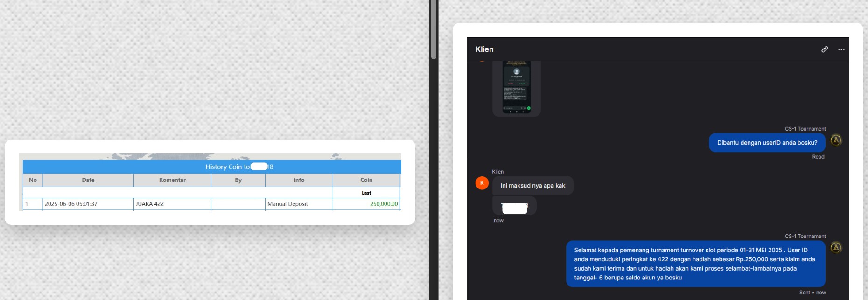Select message 'Dibantu dengan userID anda bosku?'
The image size is (868, 300).
(767, 143)
